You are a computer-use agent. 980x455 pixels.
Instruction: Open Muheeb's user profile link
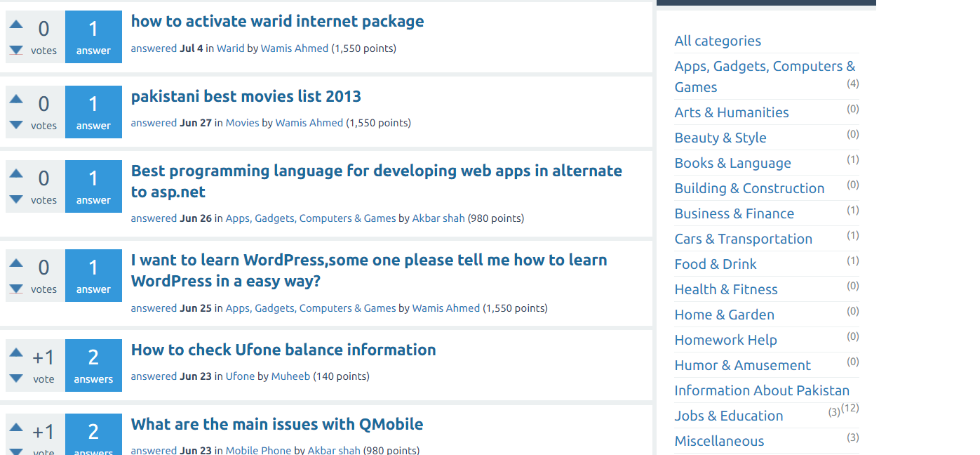(x=290, y=376)
